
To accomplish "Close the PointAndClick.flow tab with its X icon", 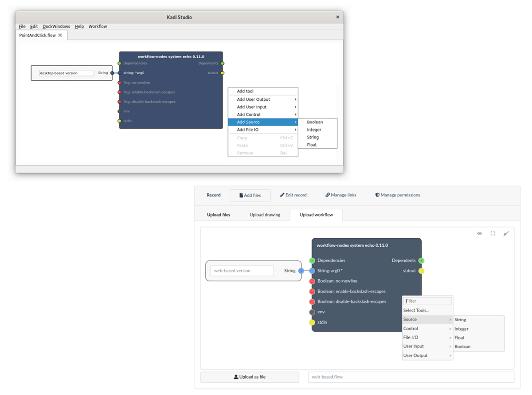I will [60, 35].
